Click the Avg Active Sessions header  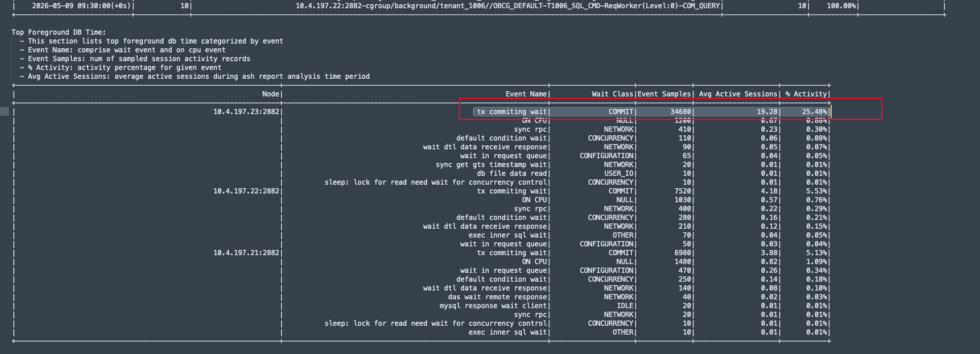[738, 94]
